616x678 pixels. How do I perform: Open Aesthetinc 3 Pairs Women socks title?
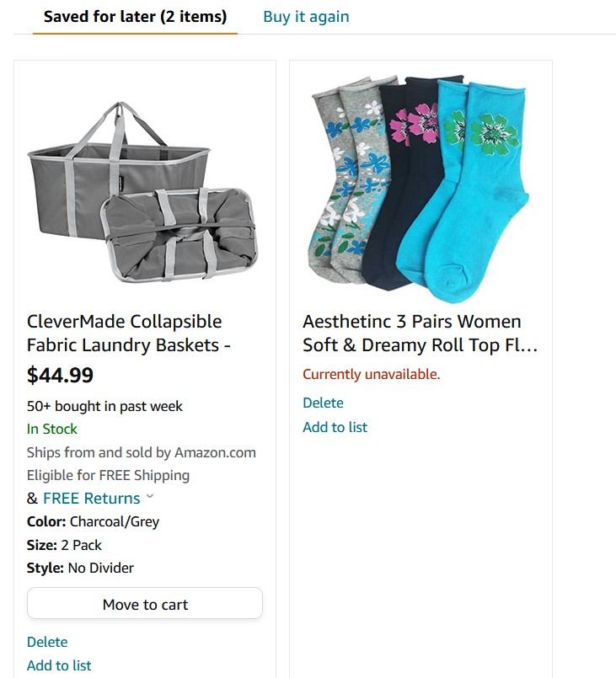420,333
